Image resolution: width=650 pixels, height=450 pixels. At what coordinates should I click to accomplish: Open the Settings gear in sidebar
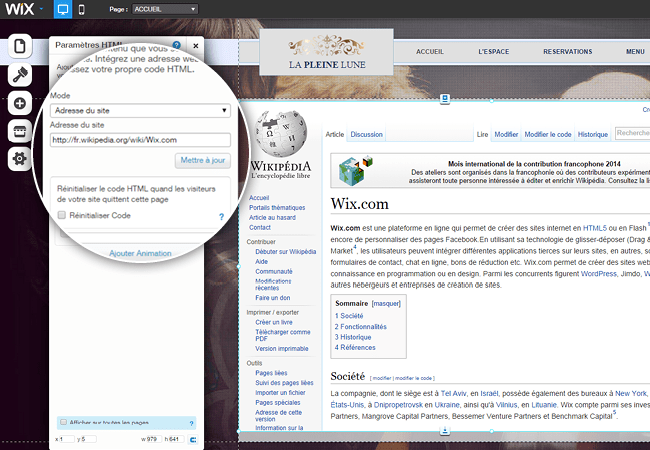[20, 158]
